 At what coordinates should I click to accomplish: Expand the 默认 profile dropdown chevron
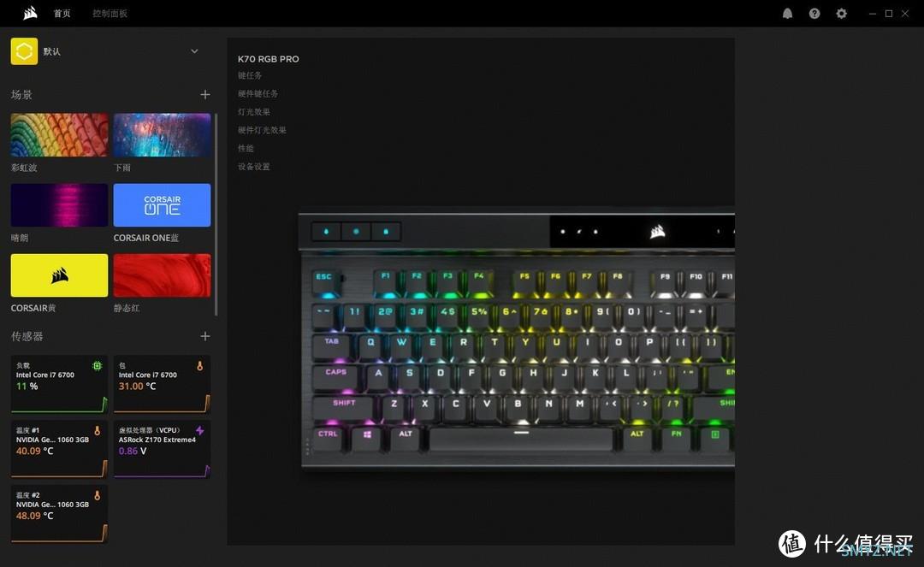pos(194,51)
